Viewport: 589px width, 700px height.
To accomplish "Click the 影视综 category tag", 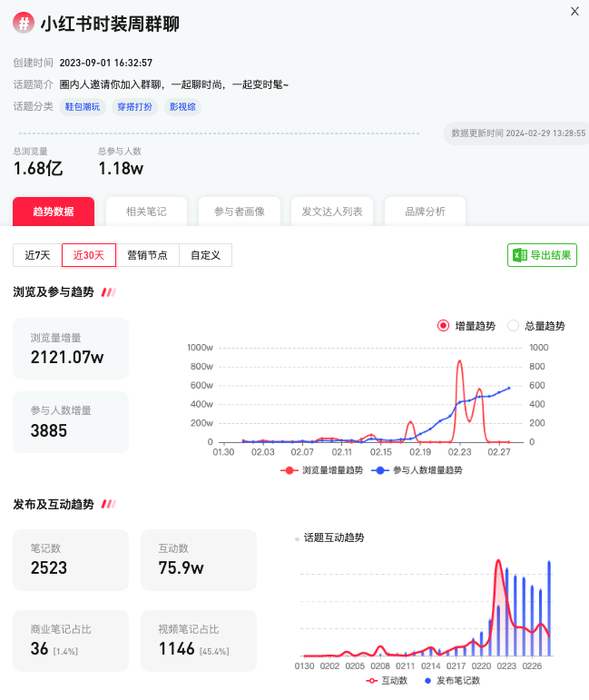I will [x=182, y=107].
